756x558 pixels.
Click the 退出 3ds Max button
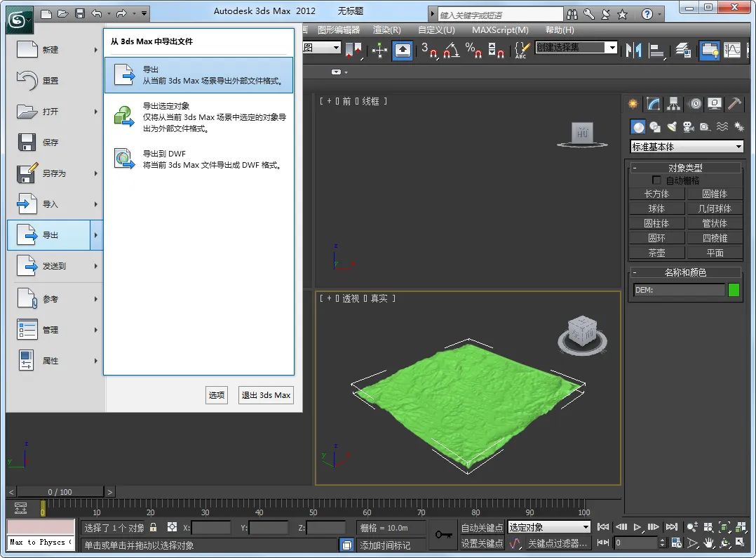tap(266, 395)
